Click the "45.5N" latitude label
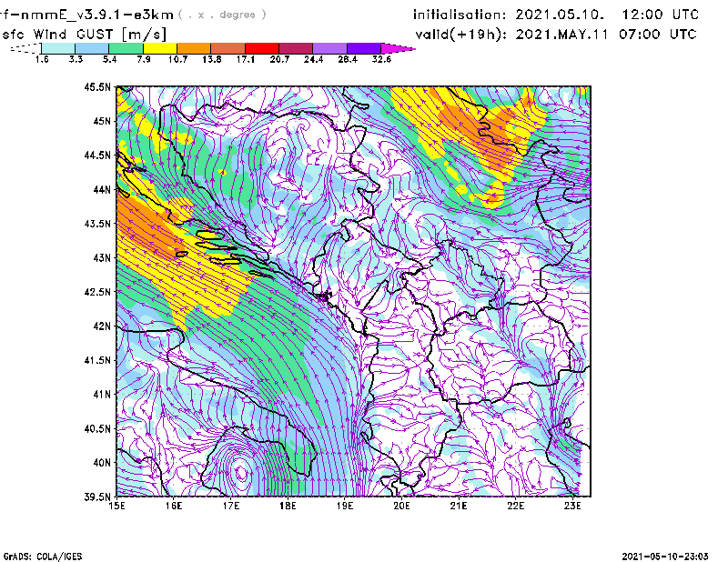 coord(97,86)
